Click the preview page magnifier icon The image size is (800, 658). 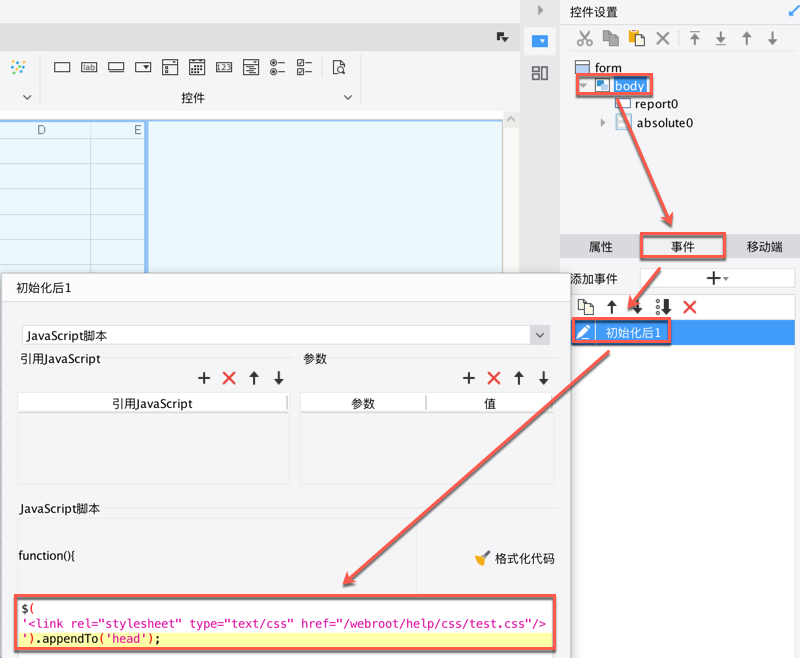coord(339,67)
